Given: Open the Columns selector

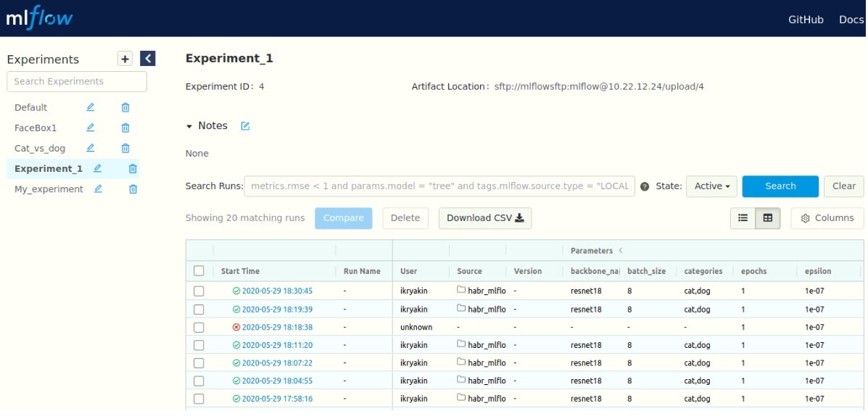Looking at the screenshot, I should point(827,218).
